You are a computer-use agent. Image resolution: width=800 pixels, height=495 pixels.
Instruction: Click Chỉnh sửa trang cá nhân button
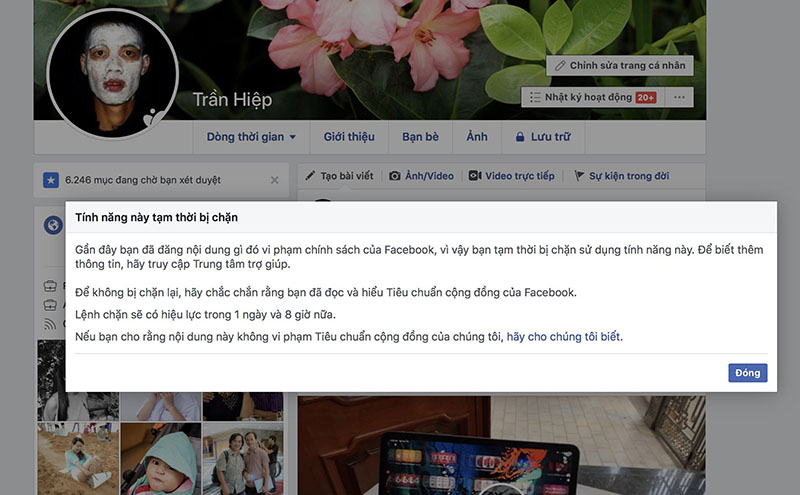[620, 66]
